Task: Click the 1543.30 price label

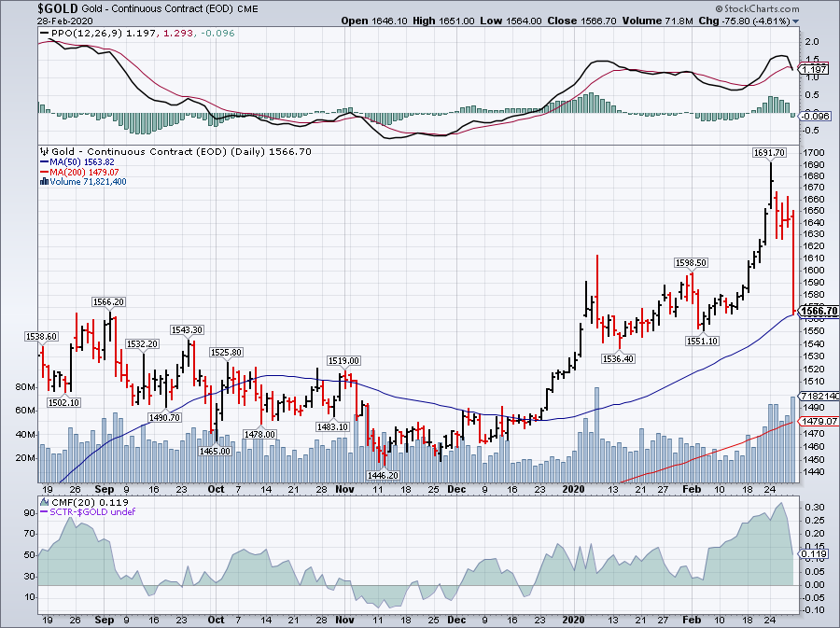Action: click(187, 329)
